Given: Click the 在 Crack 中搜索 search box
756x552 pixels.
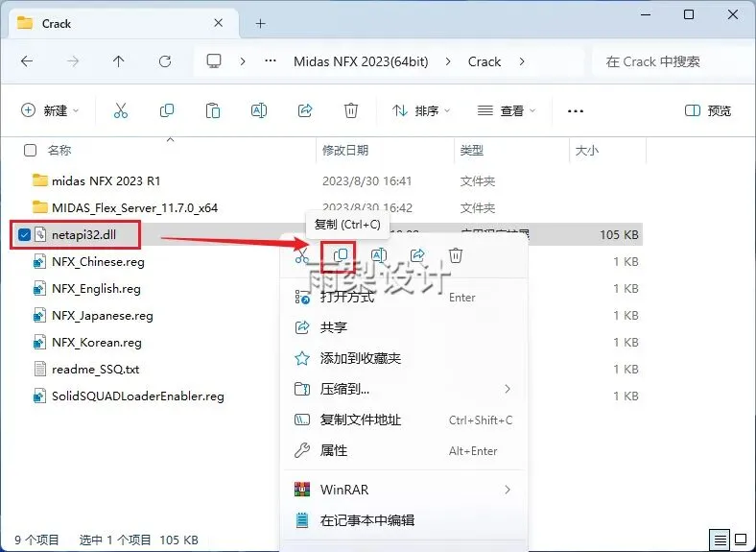Looking at the screenshot, I should [673, 61].
